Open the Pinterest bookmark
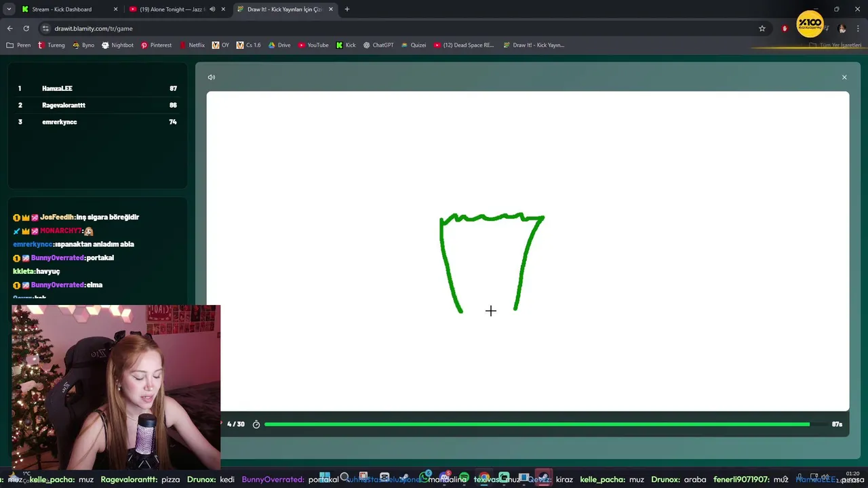This screenshot has width=868, height=488. point(156,45)
